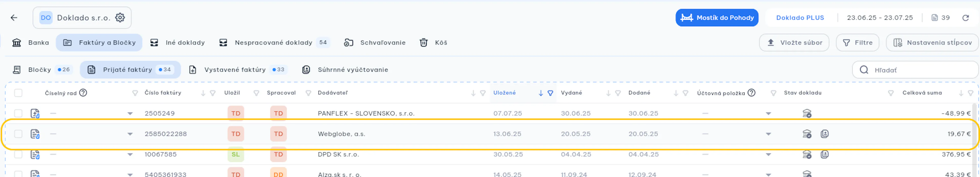The height and width of the screenshot is (177, 980).
Task: Sort by Dodané column arrow
Action: [x=676, y=93]
